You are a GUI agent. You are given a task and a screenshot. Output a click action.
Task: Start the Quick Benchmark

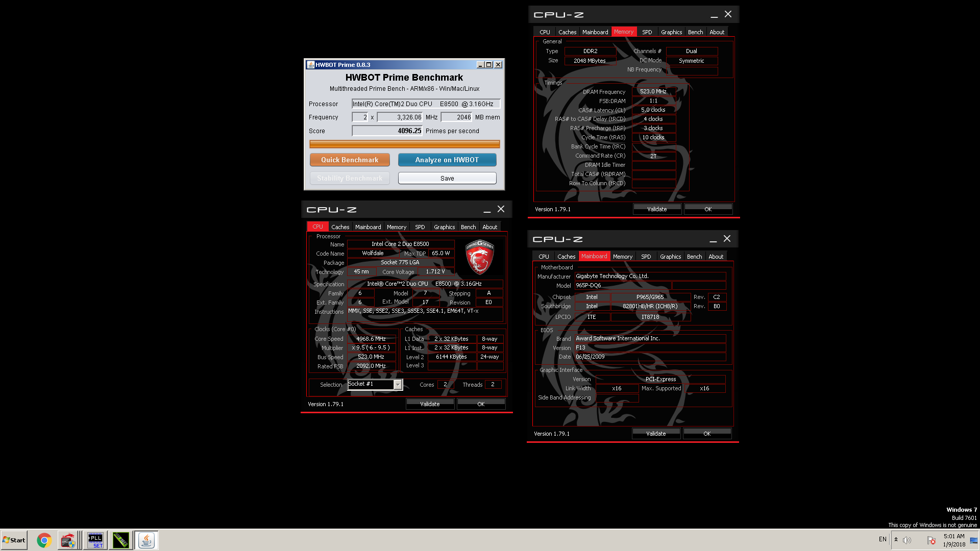[350, 160]
